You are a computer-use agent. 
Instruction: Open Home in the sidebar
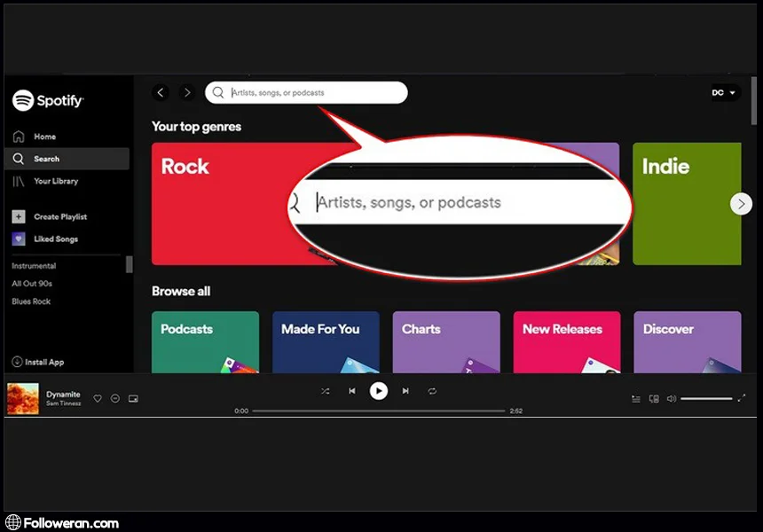[x=44, y=137]
